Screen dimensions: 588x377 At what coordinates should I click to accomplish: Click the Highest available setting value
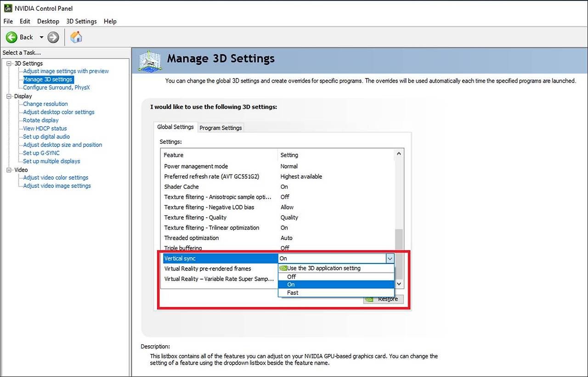pos(301,176)
